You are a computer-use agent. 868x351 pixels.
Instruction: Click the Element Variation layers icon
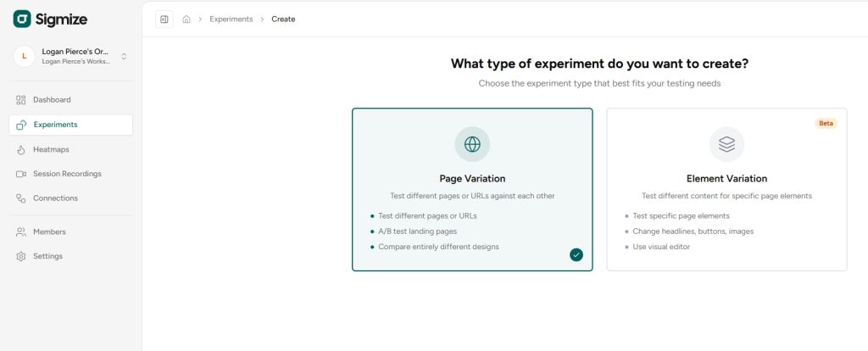(726, 144)
